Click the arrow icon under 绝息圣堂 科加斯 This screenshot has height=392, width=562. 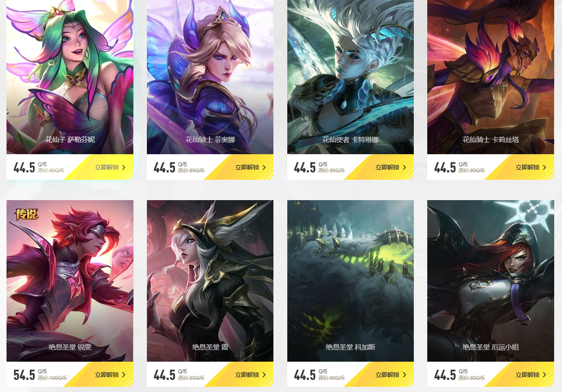405,375
